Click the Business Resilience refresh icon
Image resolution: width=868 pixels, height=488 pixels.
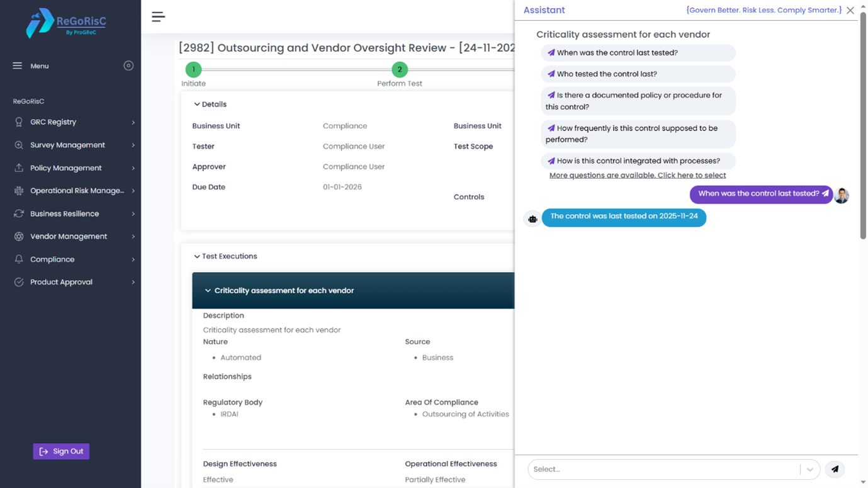tap(19, 213)
